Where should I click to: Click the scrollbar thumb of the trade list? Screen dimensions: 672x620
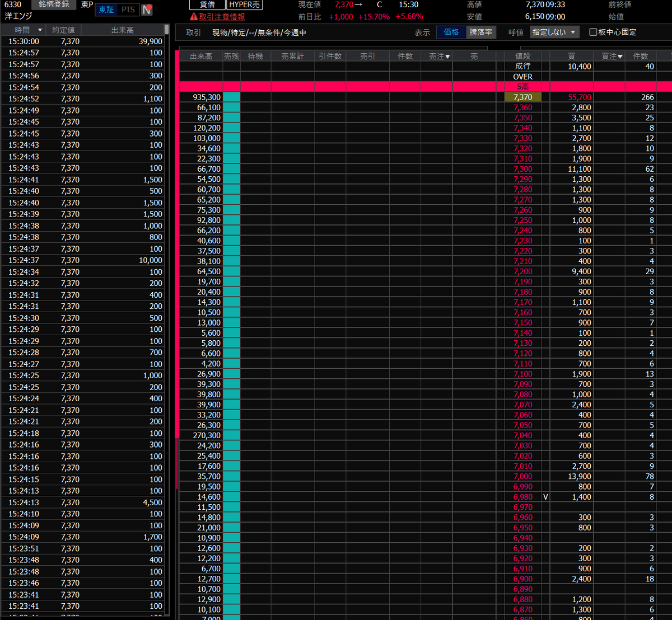pyautogui.click(x=167, y=30)
